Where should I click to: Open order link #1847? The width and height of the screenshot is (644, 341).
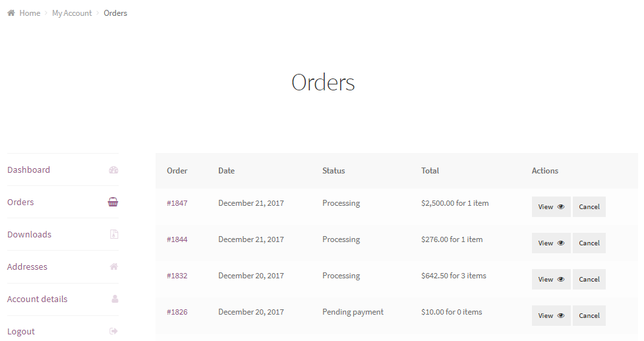click(x=177, y=203)
